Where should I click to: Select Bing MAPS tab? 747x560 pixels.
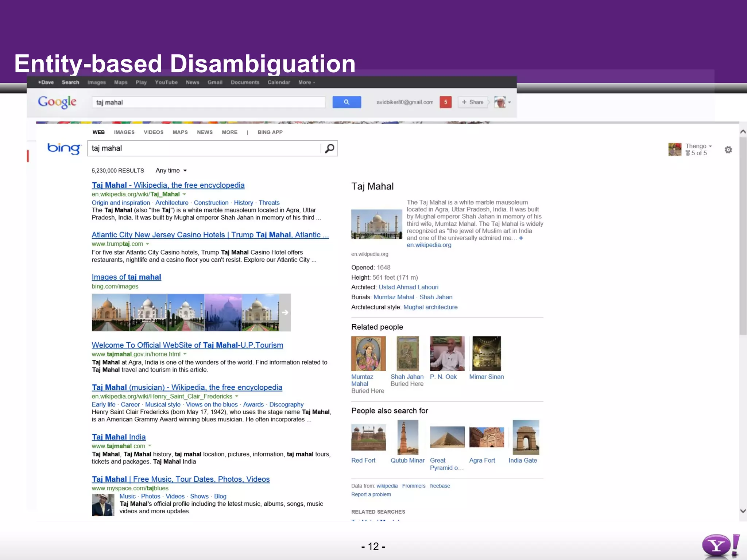pyautogui.click(x=180, y=132)
